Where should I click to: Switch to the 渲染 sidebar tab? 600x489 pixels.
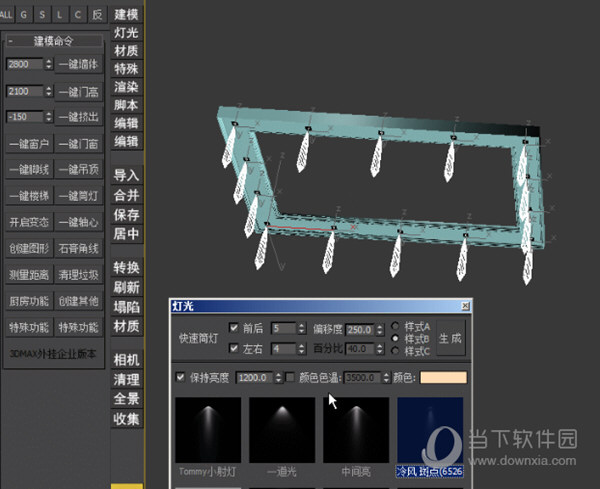(126, 87)
